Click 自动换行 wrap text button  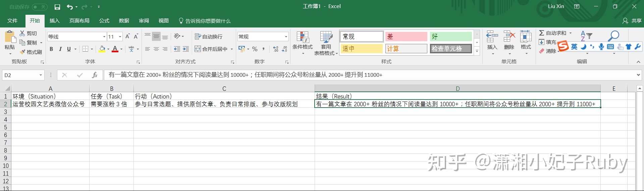coord(208,37)
